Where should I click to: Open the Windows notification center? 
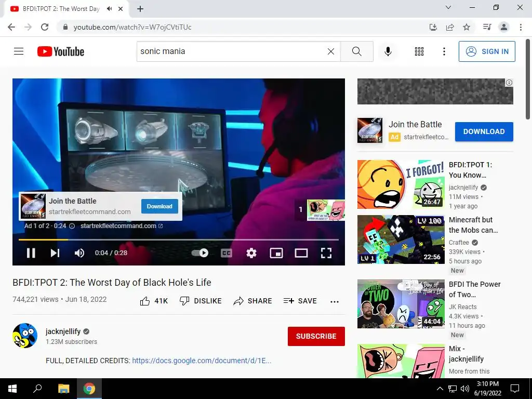click(x=515, y=389)
